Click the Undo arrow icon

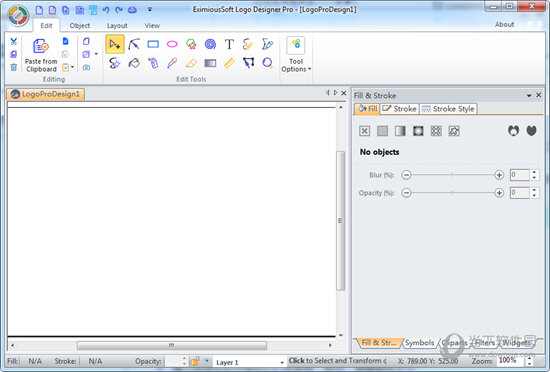(x=106, y=10)
